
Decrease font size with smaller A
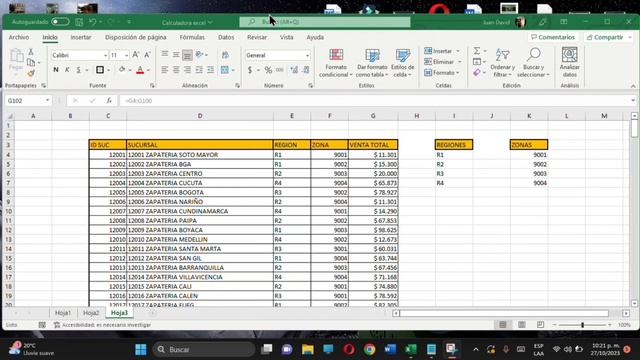147,55
